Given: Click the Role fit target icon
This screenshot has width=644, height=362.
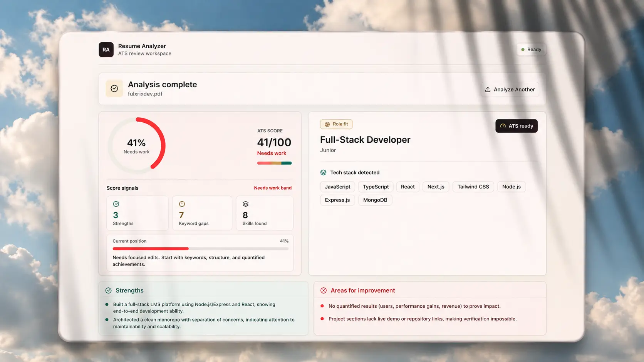Looking at the screenshot, I should [x=327, y=124].
